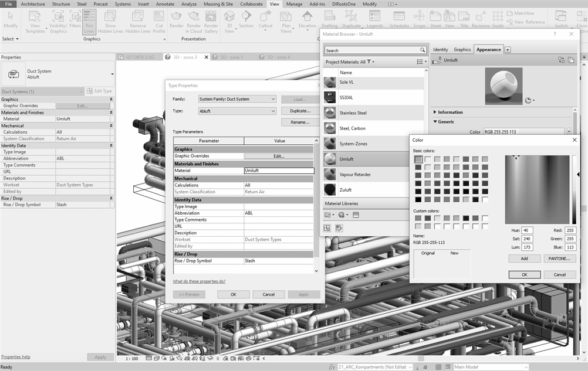Switch to the Graphics tab

(462, 50)
